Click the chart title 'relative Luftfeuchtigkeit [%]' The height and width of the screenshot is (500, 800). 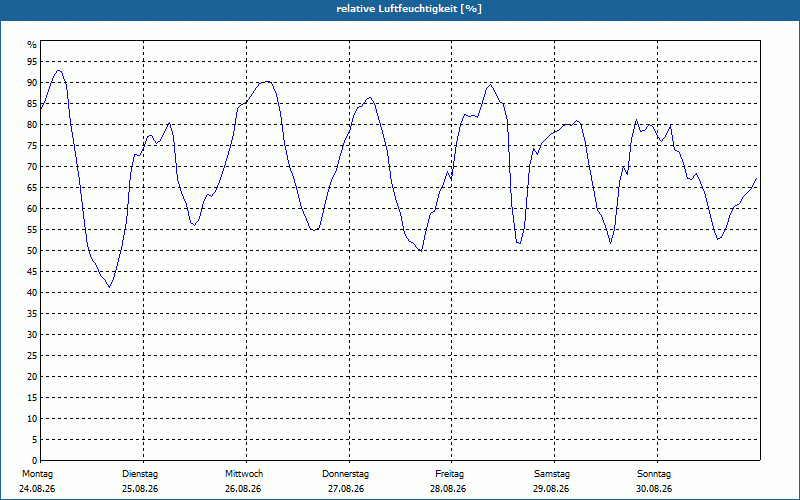point(409,9)
